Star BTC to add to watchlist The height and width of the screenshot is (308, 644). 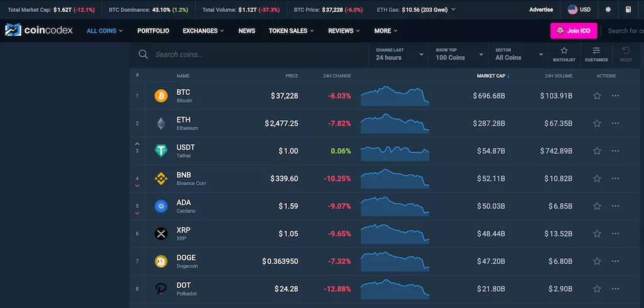pyautogui.click(x=597, y=96)
